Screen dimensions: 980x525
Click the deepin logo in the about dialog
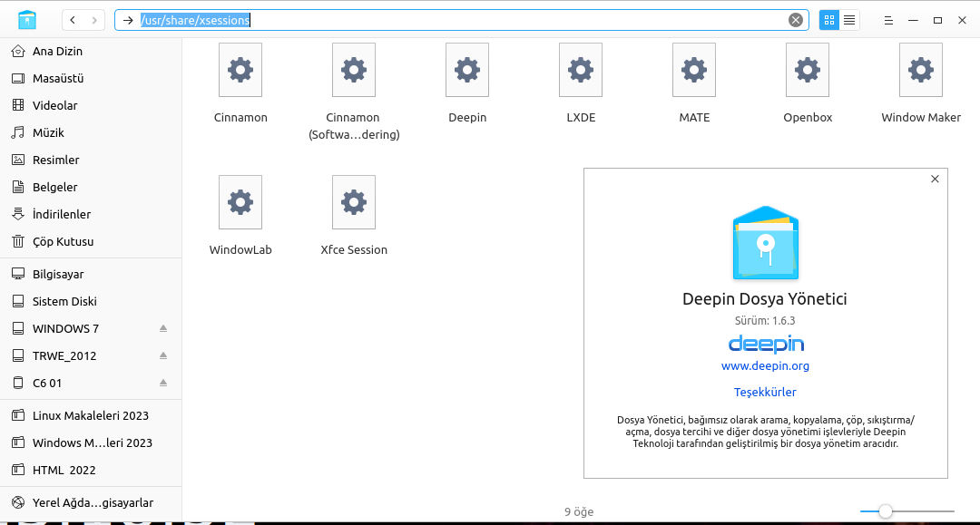[766, 344]
